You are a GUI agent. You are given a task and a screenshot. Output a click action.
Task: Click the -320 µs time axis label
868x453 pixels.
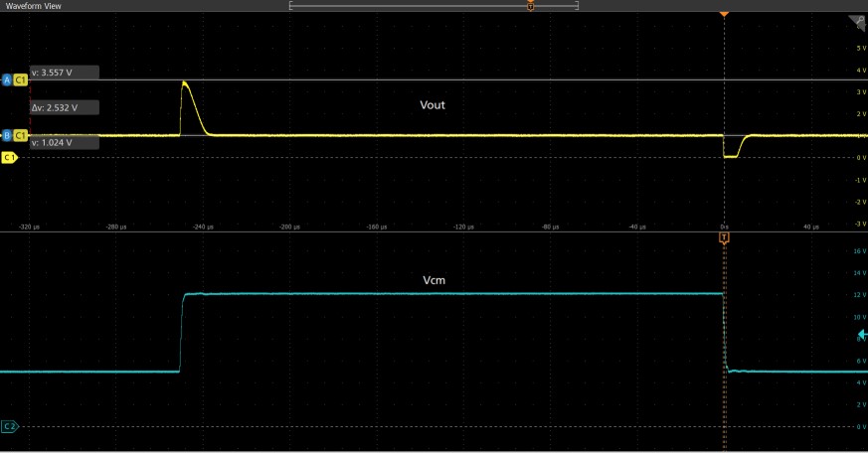(30, 226)
